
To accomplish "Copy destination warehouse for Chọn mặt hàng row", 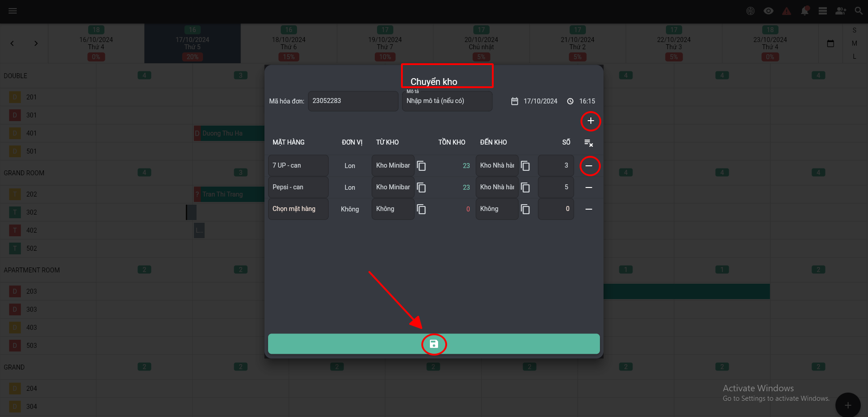I will pos(525,209).
